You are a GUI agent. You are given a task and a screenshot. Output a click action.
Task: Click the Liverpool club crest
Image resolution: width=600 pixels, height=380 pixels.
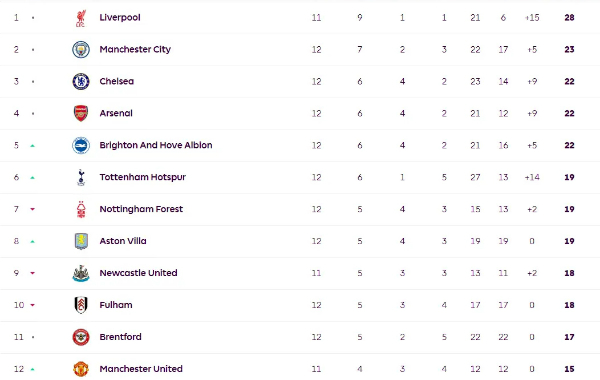click(x=81, y=18)
